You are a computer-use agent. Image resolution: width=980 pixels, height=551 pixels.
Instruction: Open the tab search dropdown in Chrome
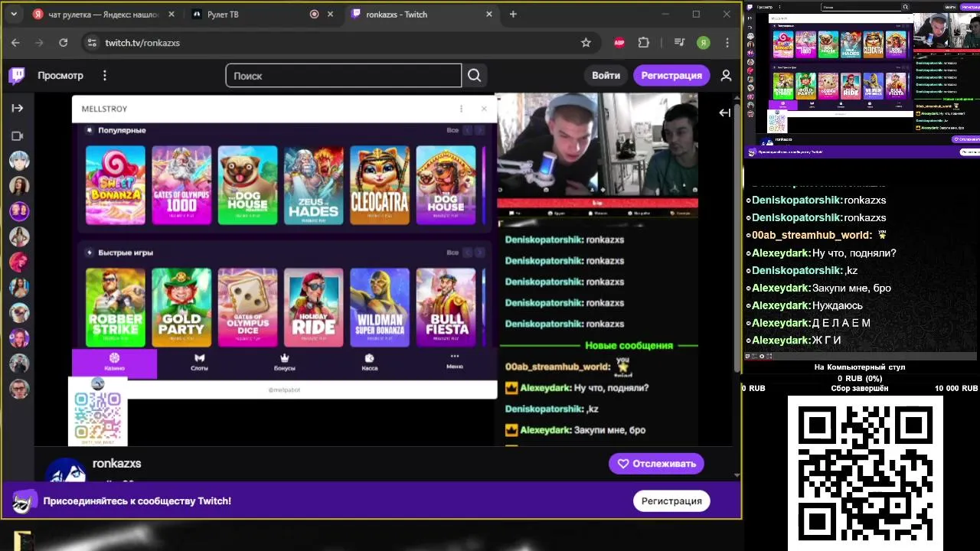pos(13,14)
